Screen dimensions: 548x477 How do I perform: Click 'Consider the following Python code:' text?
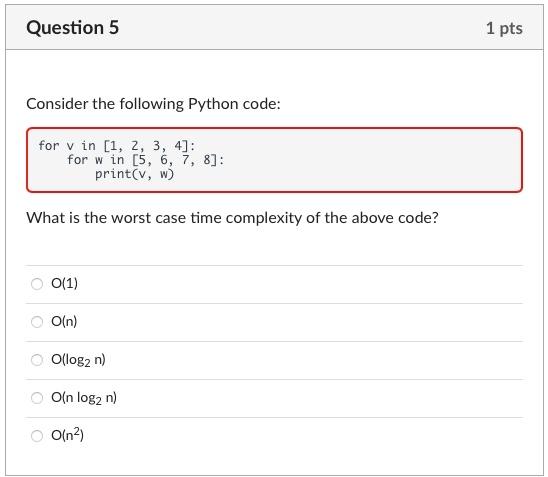pos(153,104)
